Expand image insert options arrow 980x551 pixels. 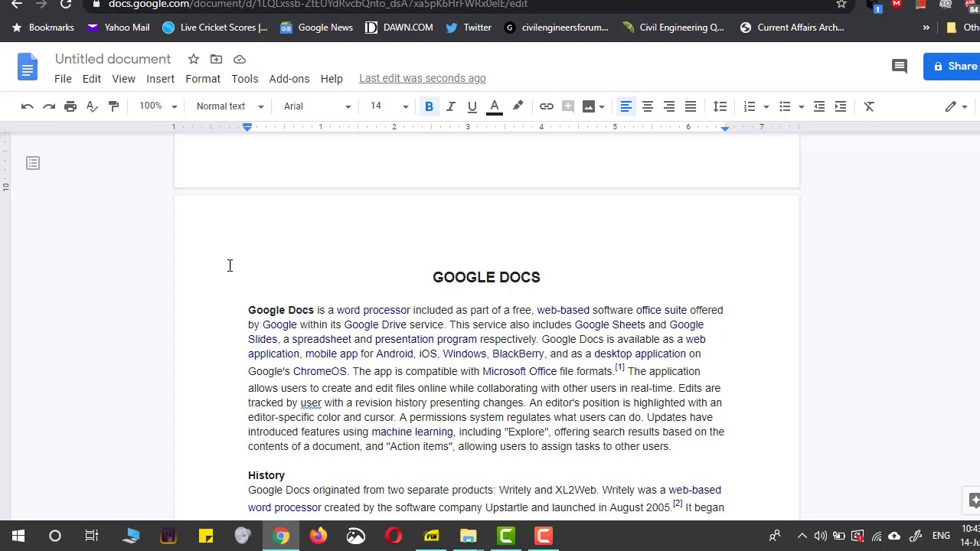(x=602, y=106)
